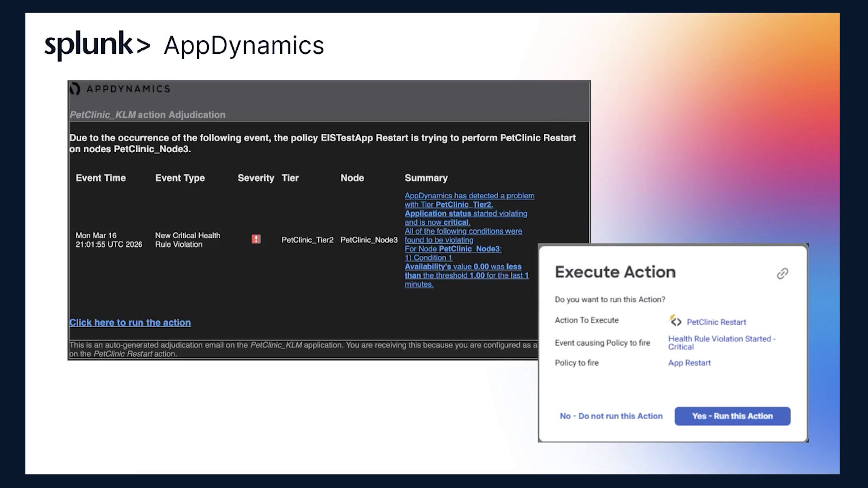This screenshot has width=868, height=488.
Task: Click the PetClinic Restart action script icon
Action: pos(675,321)
